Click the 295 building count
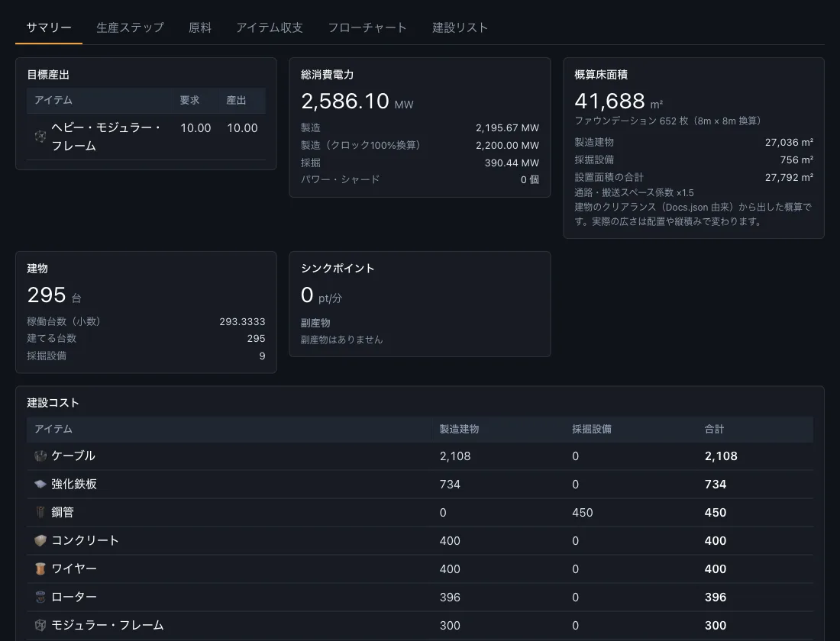Screen dimensions: 840x641 click(x=47, y=295)
